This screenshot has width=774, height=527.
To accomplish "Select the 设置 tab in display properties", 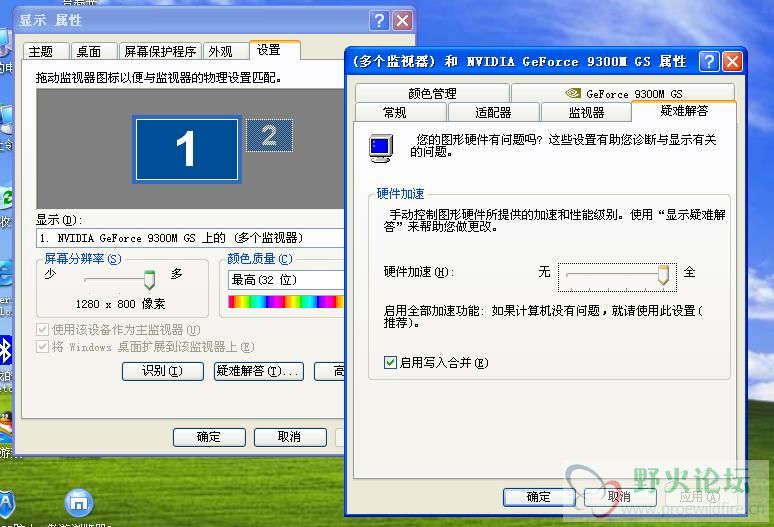I will click(x=274, y=50).
